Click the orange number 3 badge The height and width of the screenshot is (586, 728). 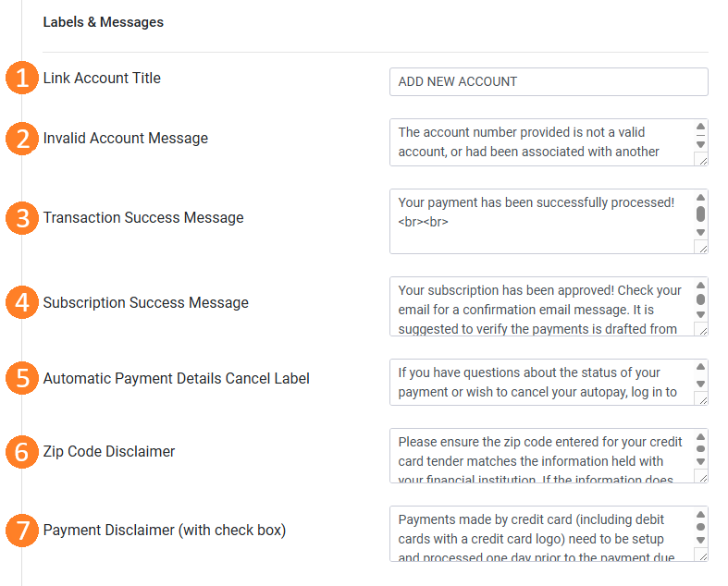click(22, 218)
